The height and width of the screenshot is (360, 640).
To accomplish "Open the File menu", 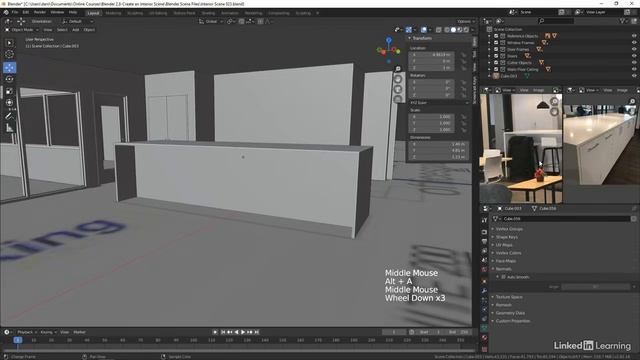I will 15,12.
